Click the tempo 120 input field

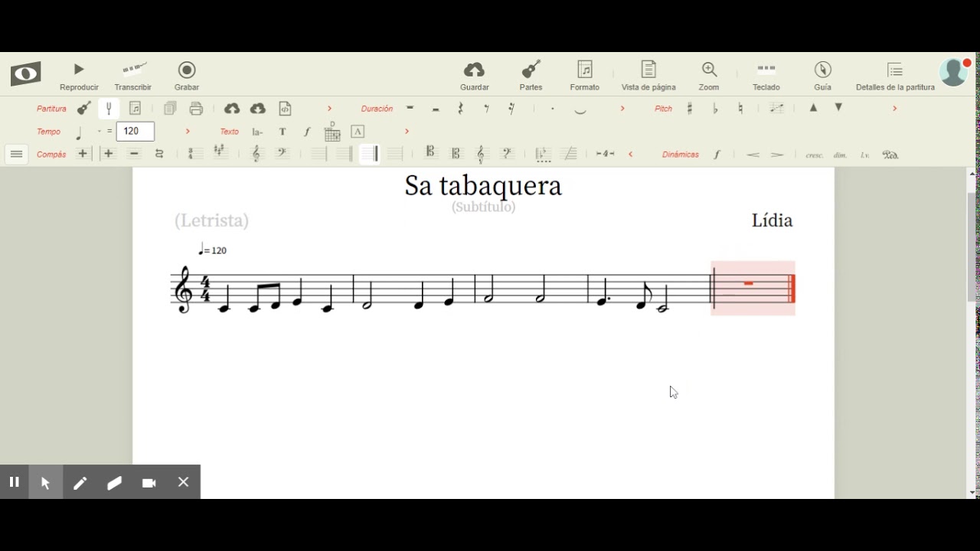point(136,132)
